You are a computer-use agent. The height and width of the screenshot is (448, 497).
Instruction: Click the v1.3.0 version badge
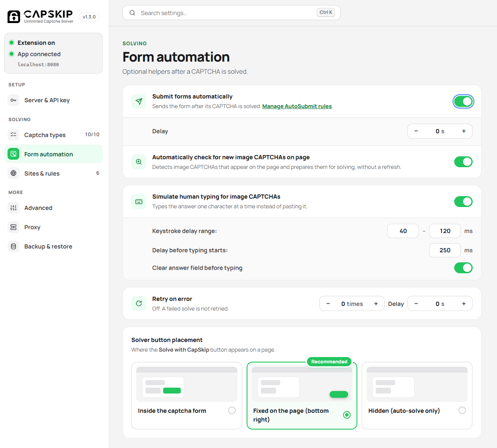(89, 17)
